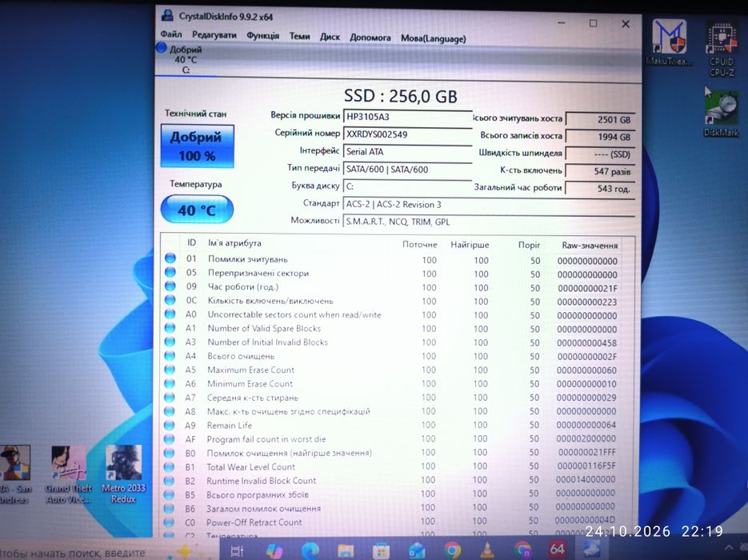Select the Minimum Erase Count row

391,383
